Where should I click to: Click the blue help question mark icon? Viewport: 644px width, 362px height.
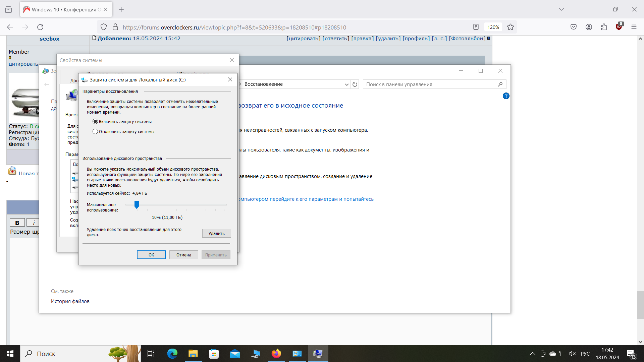tap(506, 96)
